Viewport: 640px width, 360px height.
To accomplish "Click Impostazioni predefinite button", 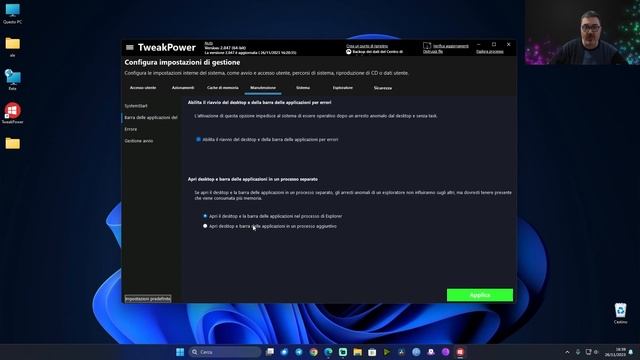I will (x=148, y=299).
